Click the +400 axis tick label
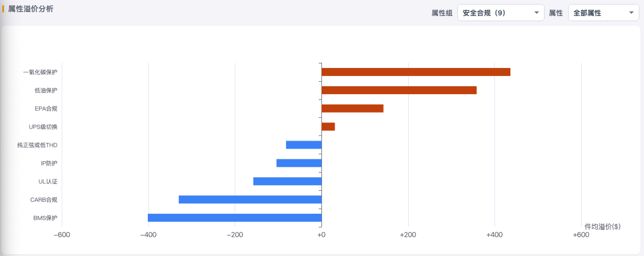This screenshot has width=644, height=256. tap(494, 235)
